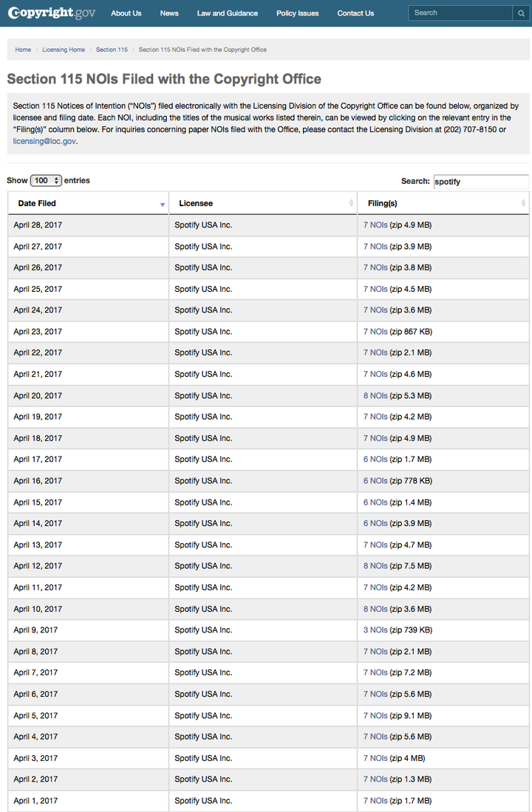Click the Licensee column header text
The width and height of the screenshot is (532, 812).
coord(196,203)
